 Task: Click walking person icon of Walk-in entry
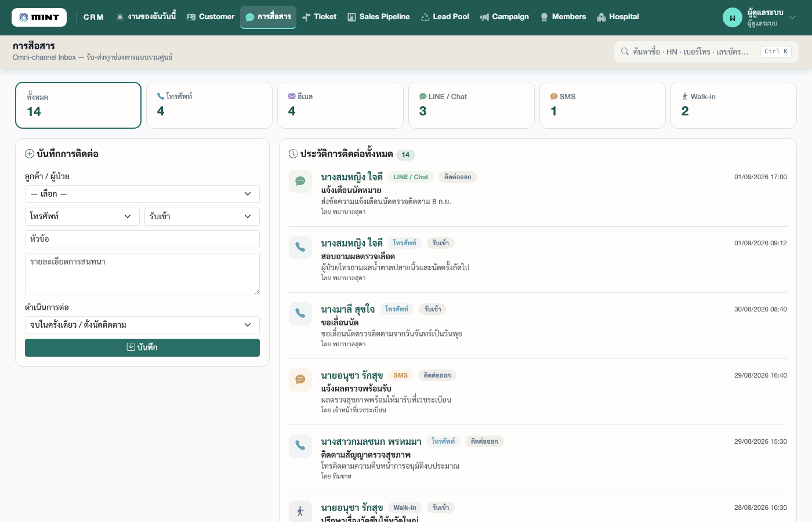click(300, 512)
